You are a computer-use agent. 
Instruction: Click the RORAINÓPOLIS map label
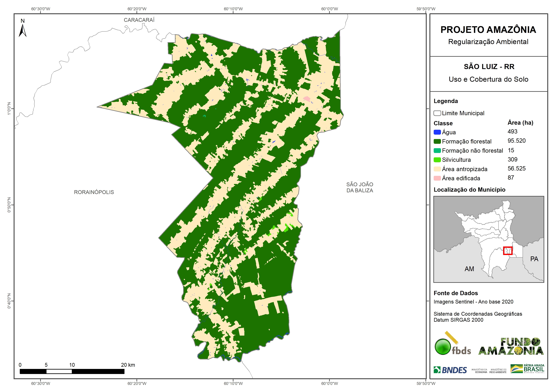click(94, 192)
